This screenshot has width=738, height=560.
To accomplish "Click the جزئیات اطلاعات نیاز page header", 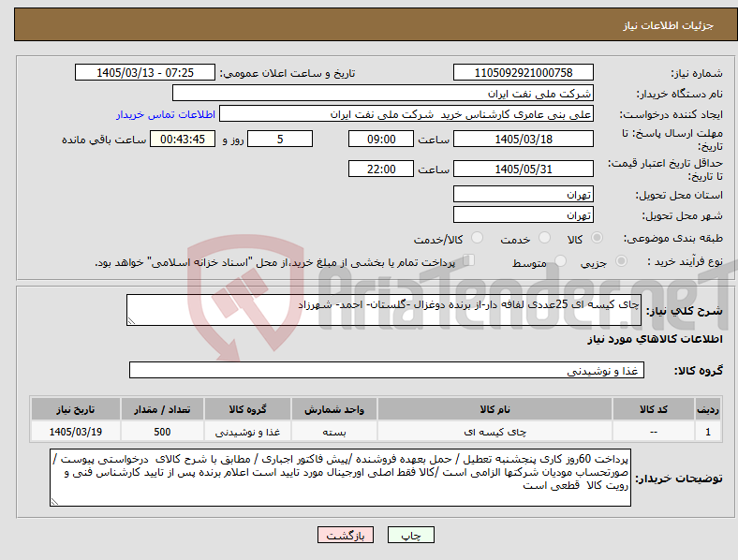I will [669, 25].
